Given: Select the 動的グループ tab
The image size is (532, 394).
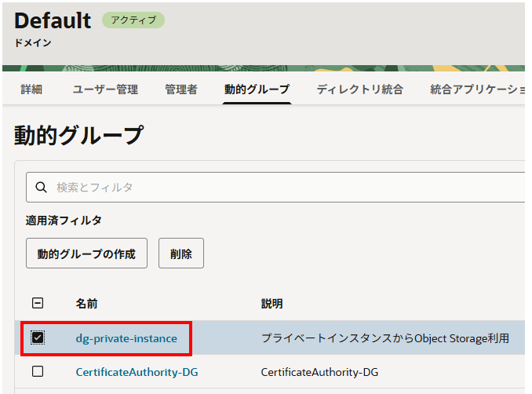Looking at the screenshot, I should coord(257,89).
